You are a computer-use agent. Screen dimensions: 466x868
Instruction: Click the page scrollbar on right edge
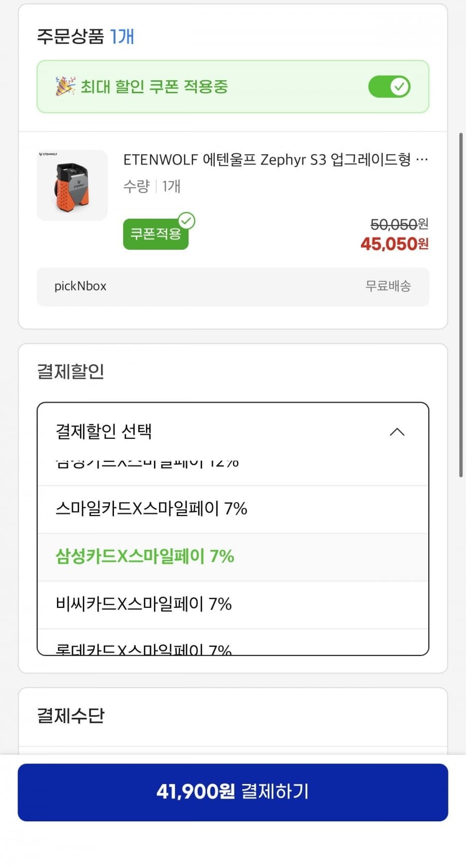461,305
